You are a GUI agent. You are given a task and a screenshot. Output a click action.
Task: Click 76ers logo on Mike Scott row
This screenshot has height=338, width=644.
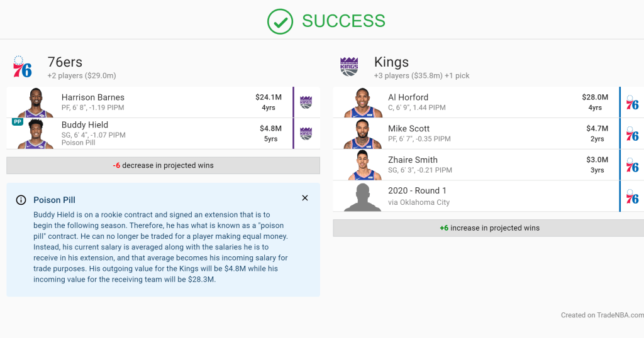pos(633,134)
